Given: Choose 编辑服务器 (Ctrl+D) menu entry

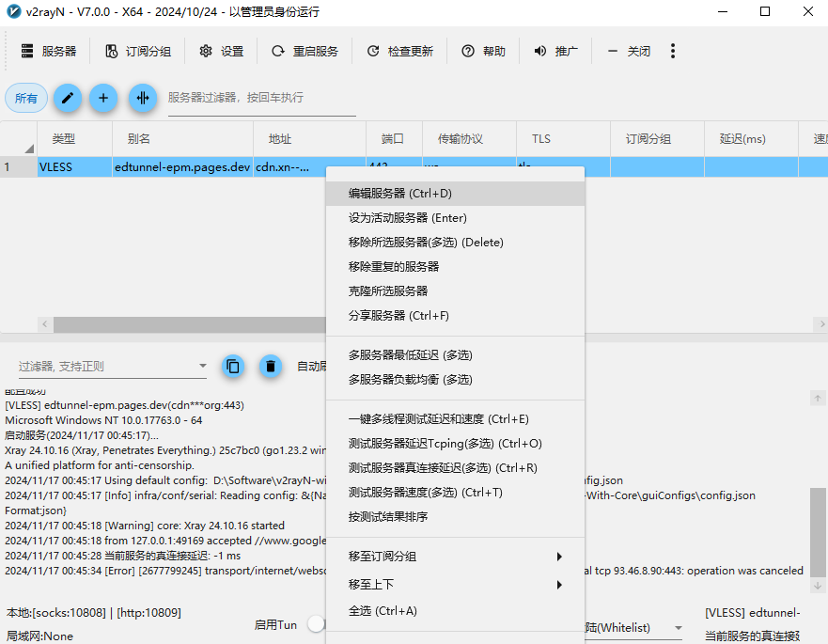Looking at the screenshot, I should (x=455, y=194).
